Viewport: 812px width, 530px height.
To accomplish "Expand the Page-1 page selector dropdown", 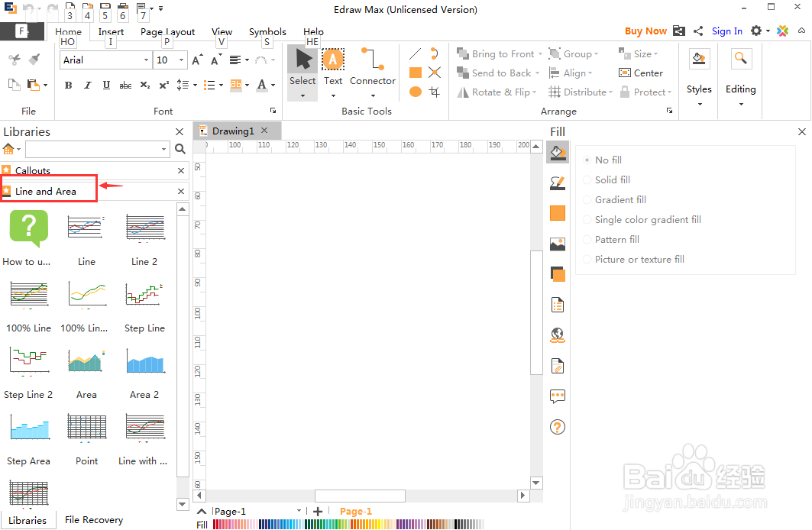I will 299,511.
